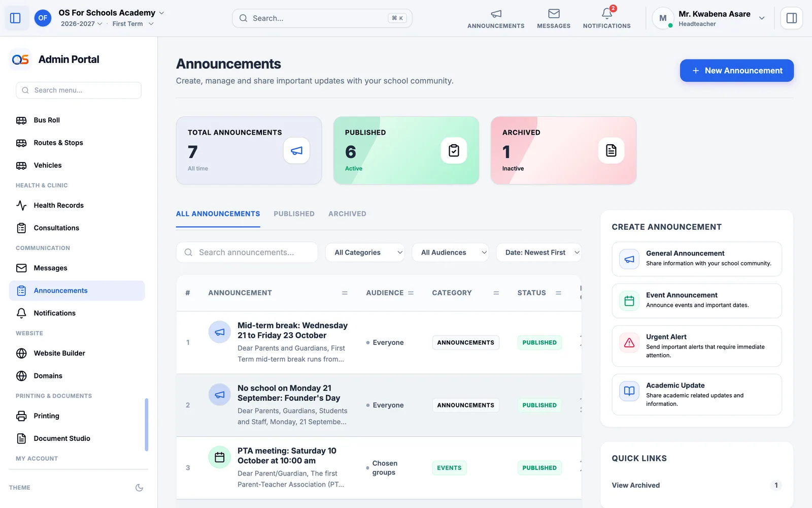The width and height of the screenshot is (812, 508).
Task: Focus the Search menu field
Action: [x=79, y=90]
